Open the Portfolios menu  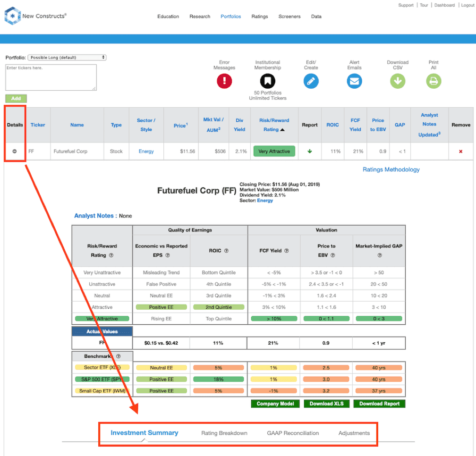coord(231,17)
